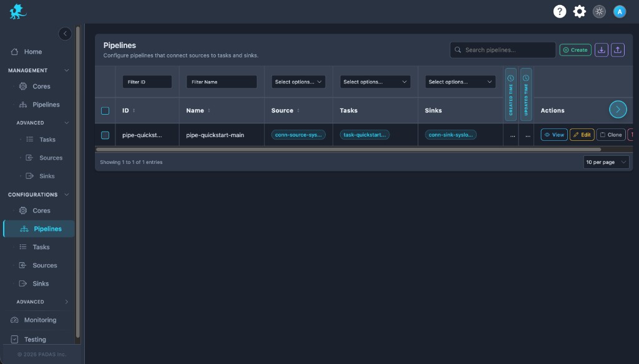
Task: Open Tasks under Management Advanced
Action: tap(47, 139)
